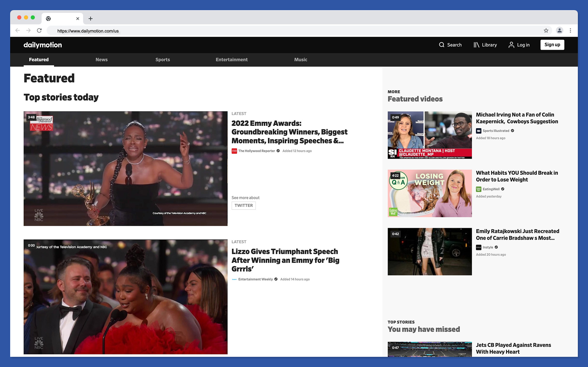Click the Log in person icon

point(511,45)
